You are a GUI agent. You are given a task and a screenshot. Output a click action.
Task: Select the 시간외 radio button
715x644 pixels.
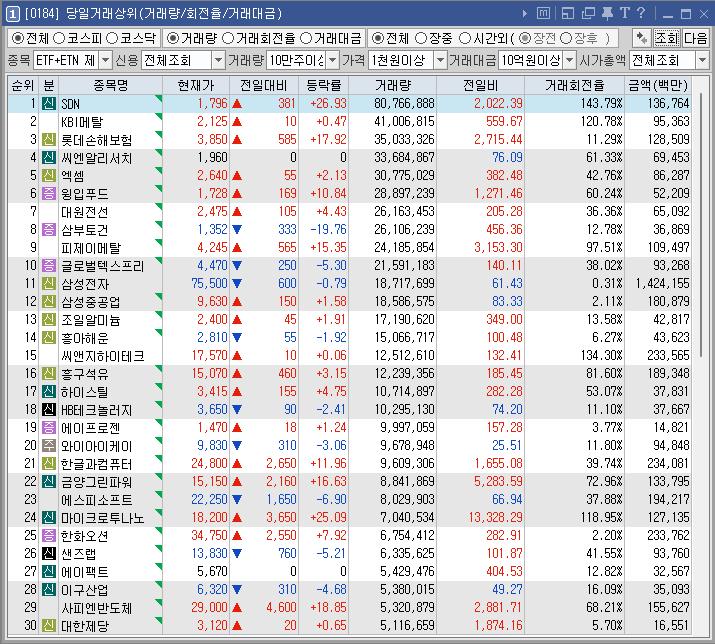465,38
